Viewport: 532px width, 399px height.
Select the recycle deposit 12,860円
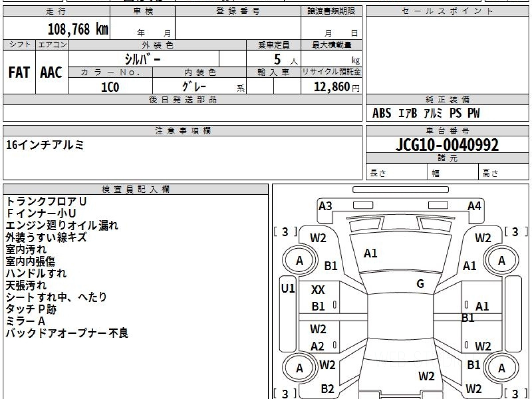pos(336,87)
